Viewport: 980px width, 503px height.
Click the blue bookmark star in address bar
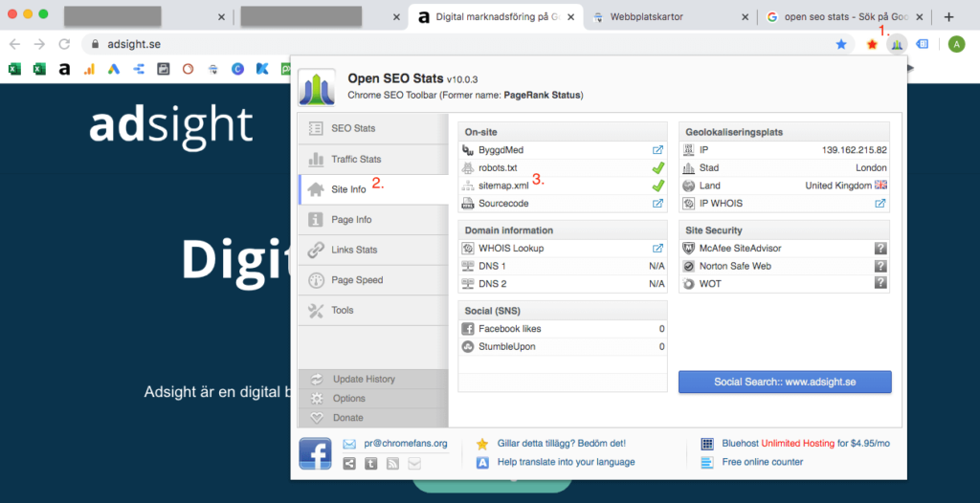click(x=841, y=44)
